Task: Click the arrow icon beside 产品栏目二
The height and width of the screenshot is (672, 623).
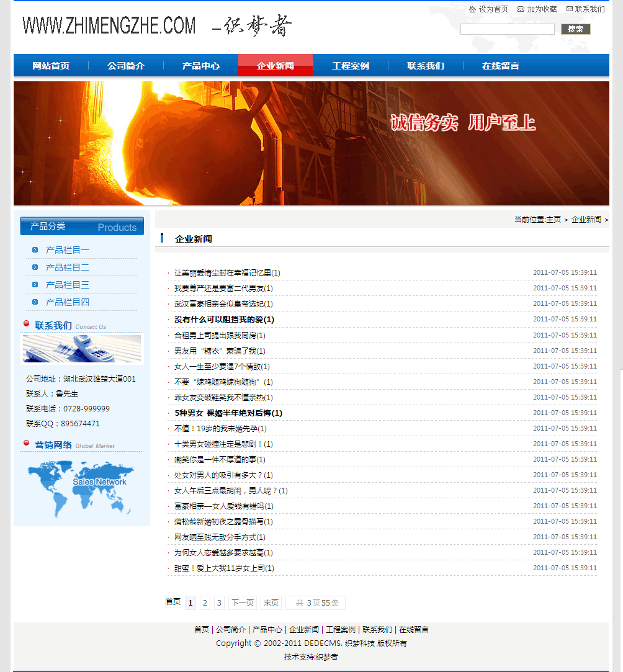Action: pos(35,267)
